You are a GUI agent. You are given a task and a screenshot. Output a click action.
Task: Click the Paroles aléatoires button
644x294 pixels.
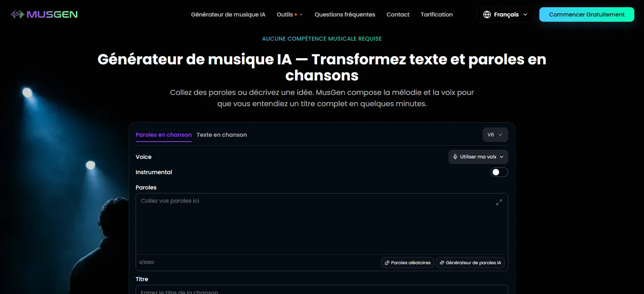pos(408,263)
